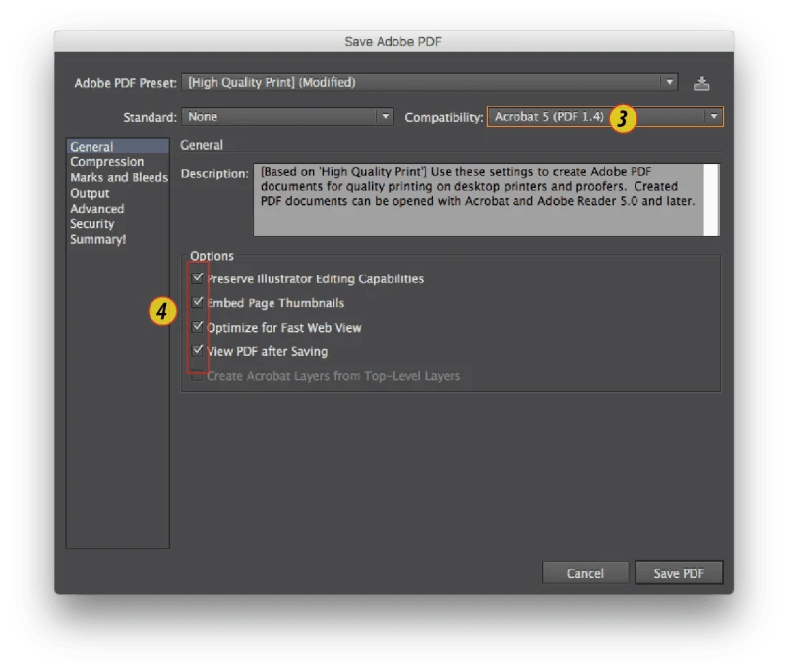Click inside the Description text box

click(x=479, y=201)
